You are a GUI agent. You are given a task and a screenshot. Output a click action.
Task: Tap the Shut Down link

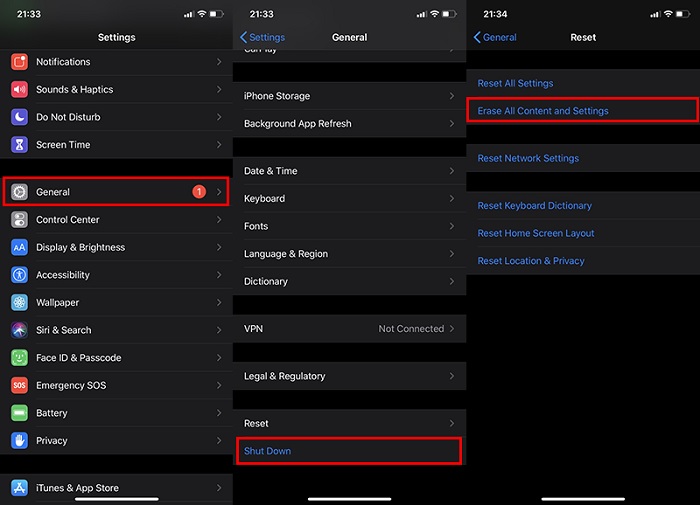pyautogui.click(x=268, y=451)
